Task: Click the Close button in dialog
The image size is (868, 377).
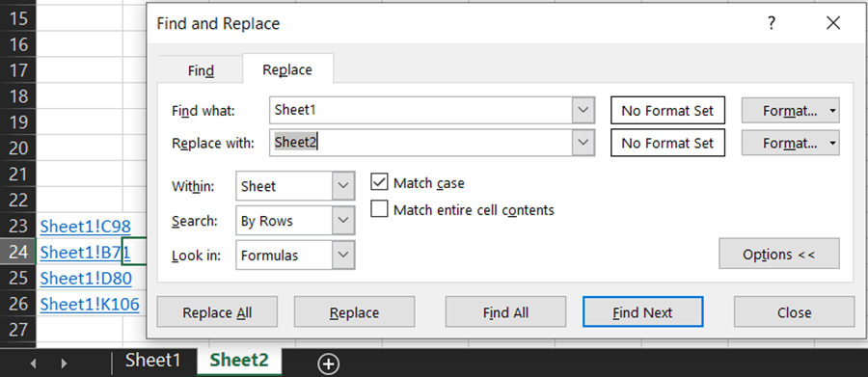Action: (794, 312)
